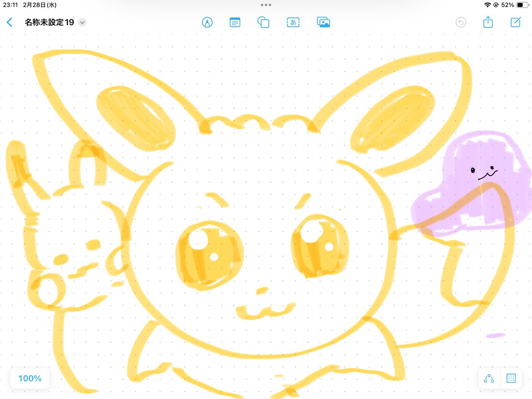Select the board title 名称未設定19
The image size is (532, 399).
point(49,23)
